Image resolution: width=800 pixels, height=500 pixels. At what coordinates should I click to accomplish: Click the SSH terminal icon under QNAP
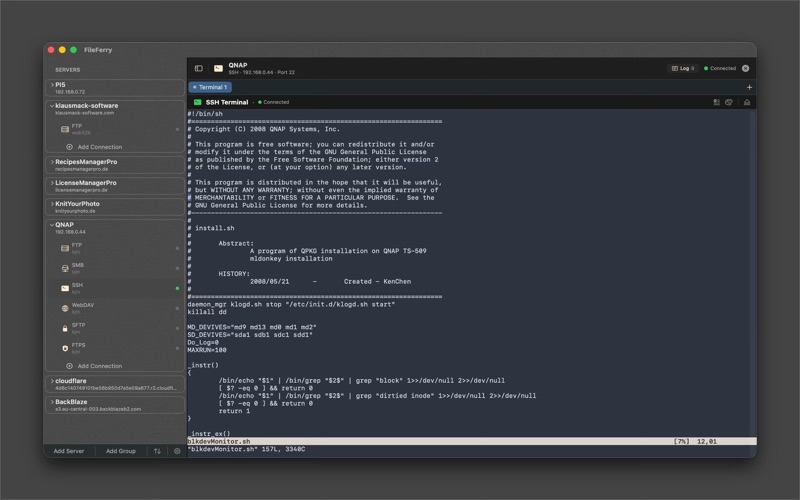[x=65, y=288]
